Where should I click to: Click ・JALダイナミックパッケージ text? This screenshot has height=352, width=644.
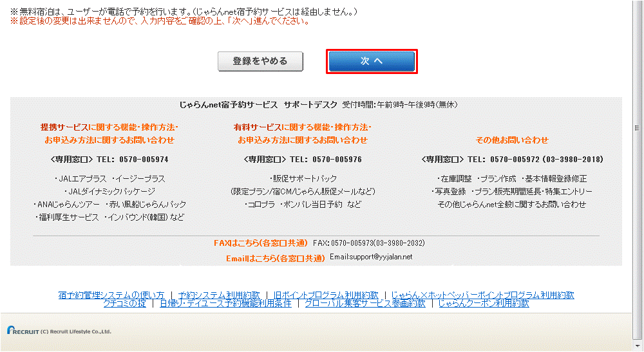109,192
